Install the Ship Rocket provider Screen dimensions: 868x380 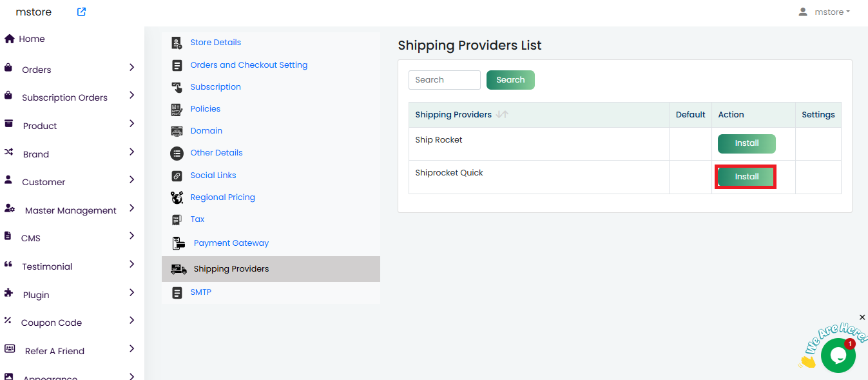coord(746,143)
